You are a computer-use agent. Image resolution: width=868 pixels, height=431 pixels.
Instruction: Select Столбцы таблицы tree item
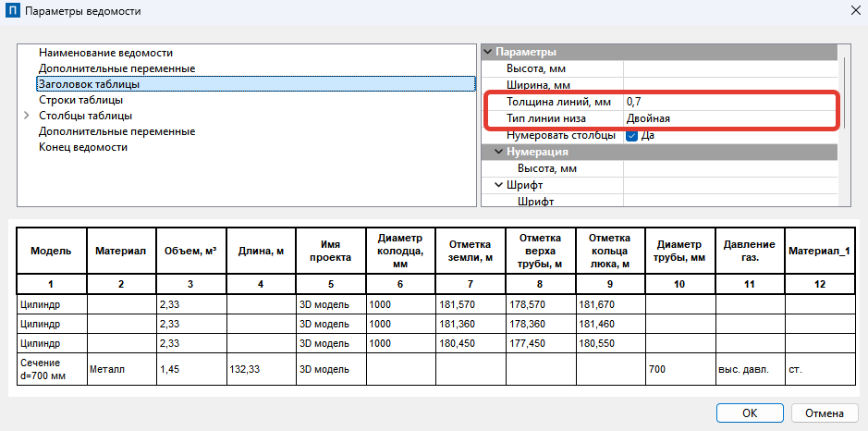click(x=85, y=116)
